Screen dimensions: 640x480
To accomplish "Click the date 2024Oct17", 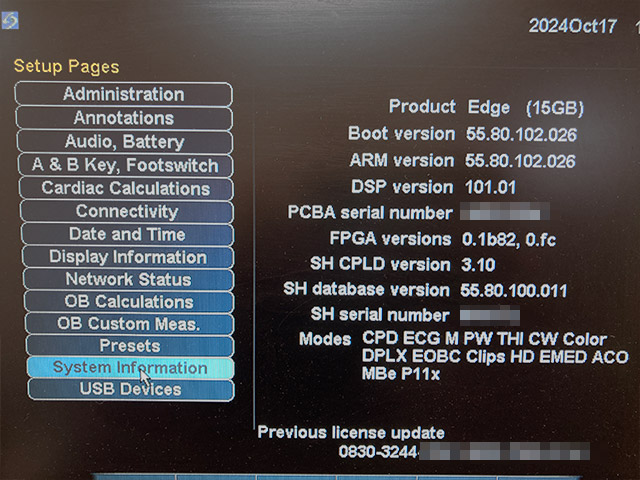I will 573,27.
